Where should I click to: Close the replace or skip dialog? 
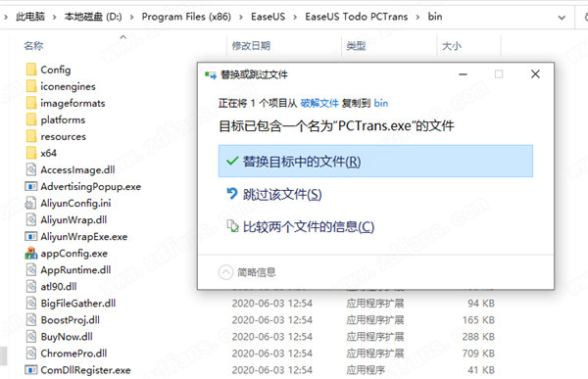coord(535,74)
